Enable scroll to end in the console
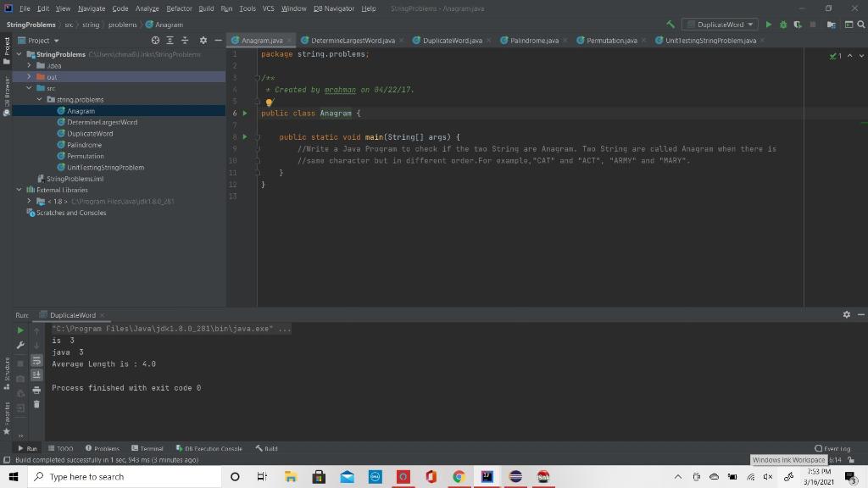The width and height of the screenshot is (868, 488). coord(36,374)
